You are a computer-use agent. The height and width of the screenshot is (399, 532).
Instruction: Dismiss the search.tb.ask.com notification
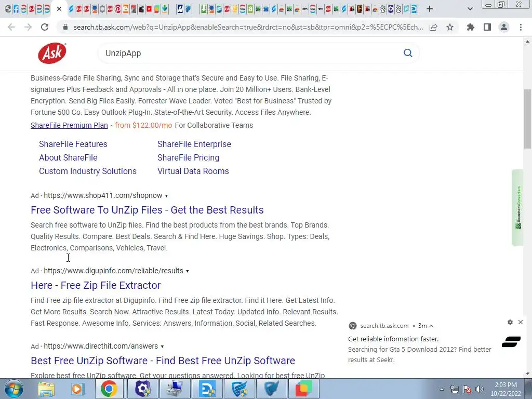point(521,322)
